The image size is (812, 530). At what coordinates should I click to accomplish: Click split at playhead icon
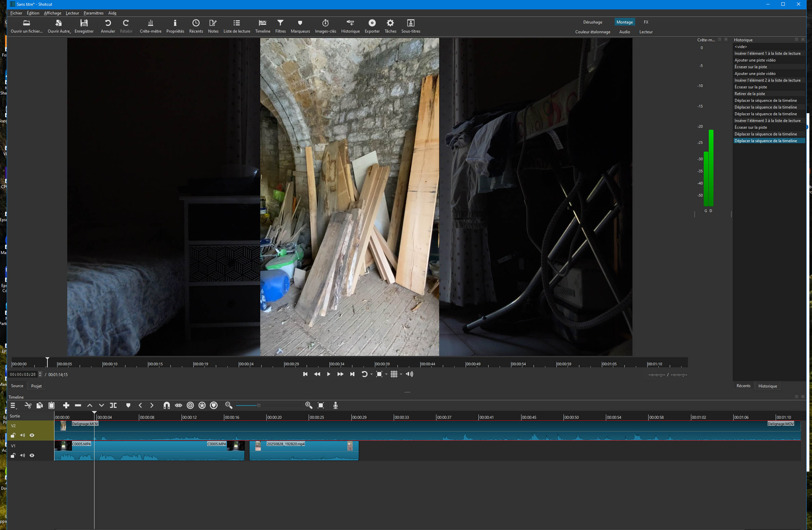113,405
